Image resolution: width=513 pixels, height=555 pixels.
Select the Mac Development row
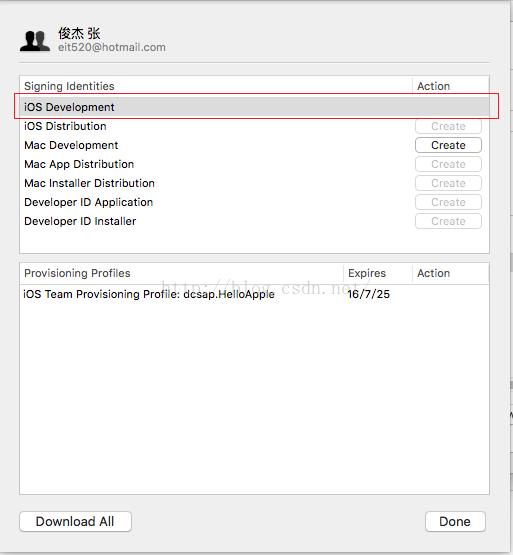[255, 145]
